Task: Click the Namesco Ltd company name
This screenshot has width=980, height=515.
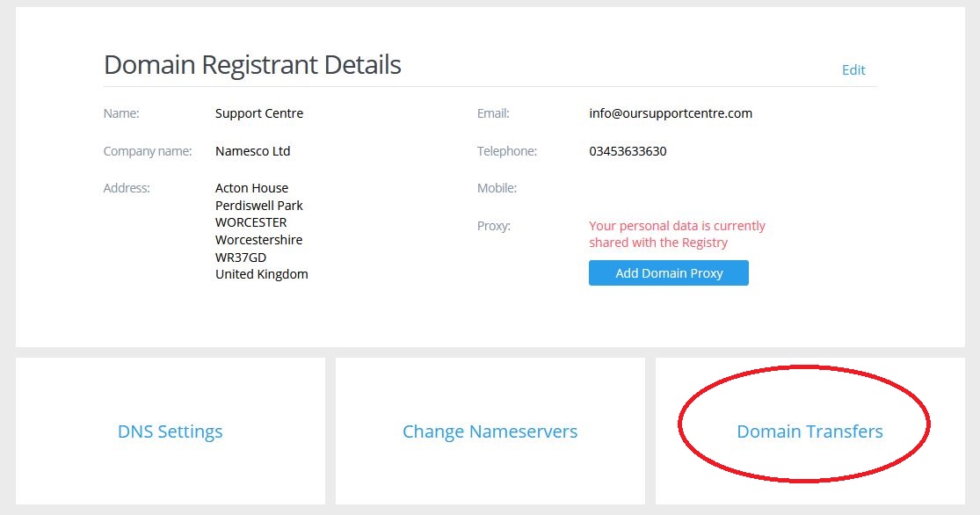Action: coord(252,151)
